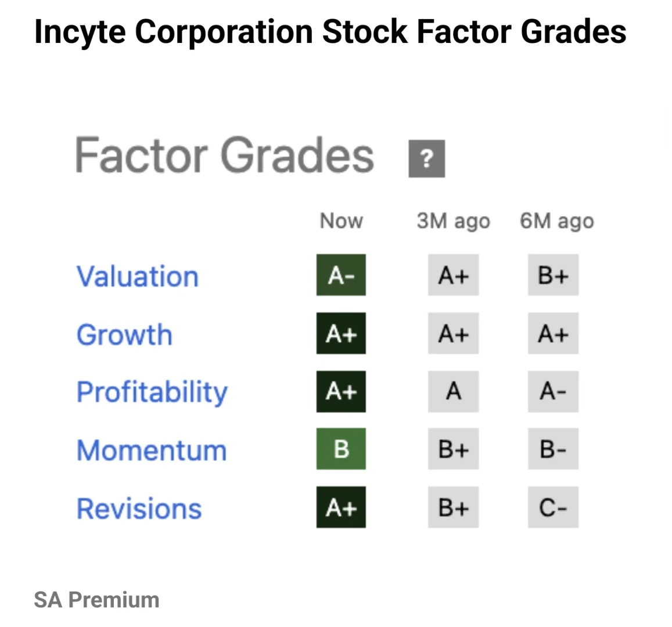672x627 pixels.
Task: Open the Momentum factor link
Action: click(x=152, y=451)
